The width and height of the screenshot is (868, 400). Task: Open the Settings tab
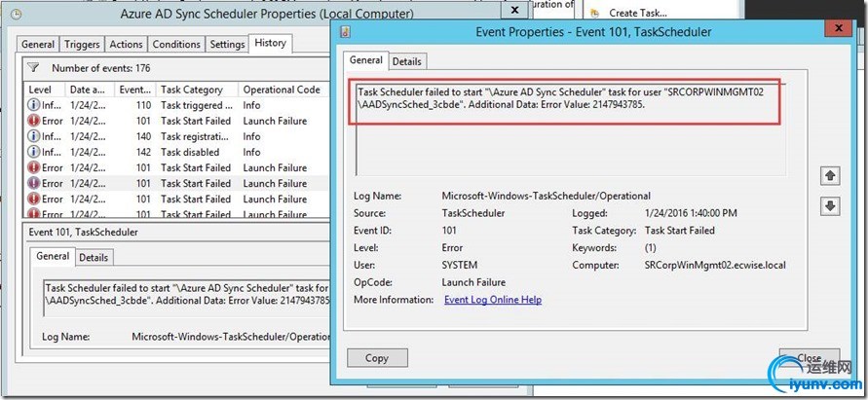(x=227, y=44)
